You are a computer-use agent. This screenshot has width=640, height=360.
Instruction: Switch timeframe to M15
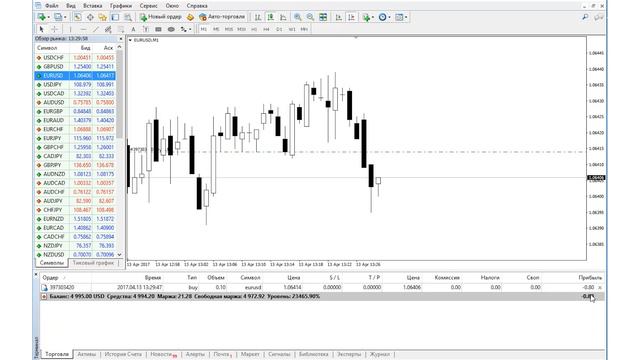[229, 29]
